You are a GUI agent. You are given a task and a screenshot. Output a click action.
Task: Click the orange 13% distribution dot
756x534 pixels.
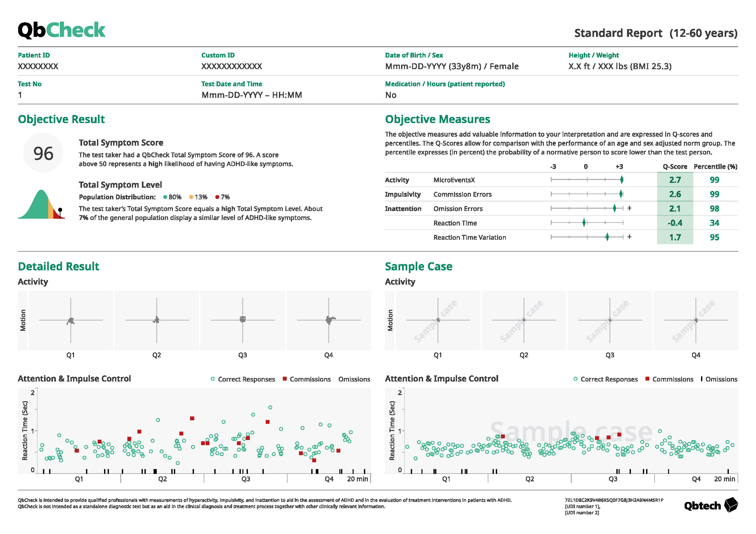[x=191, y=197]
